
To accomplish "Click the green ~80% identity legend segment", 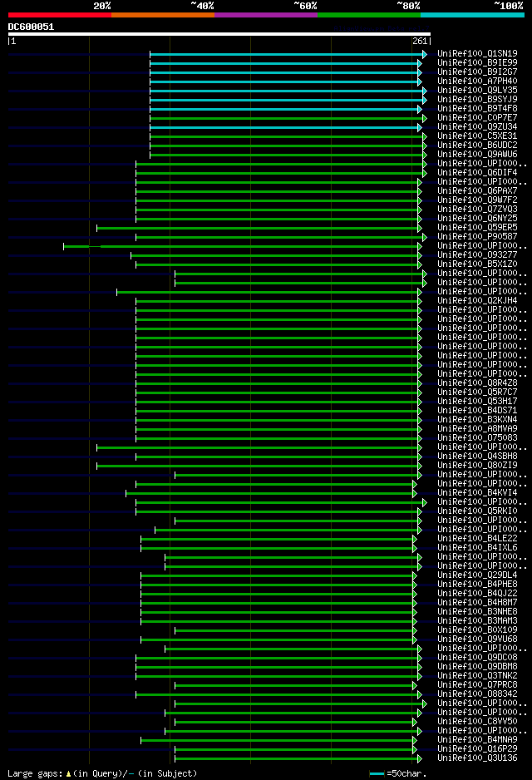I will pyautogui.click(x=369, y=16).
